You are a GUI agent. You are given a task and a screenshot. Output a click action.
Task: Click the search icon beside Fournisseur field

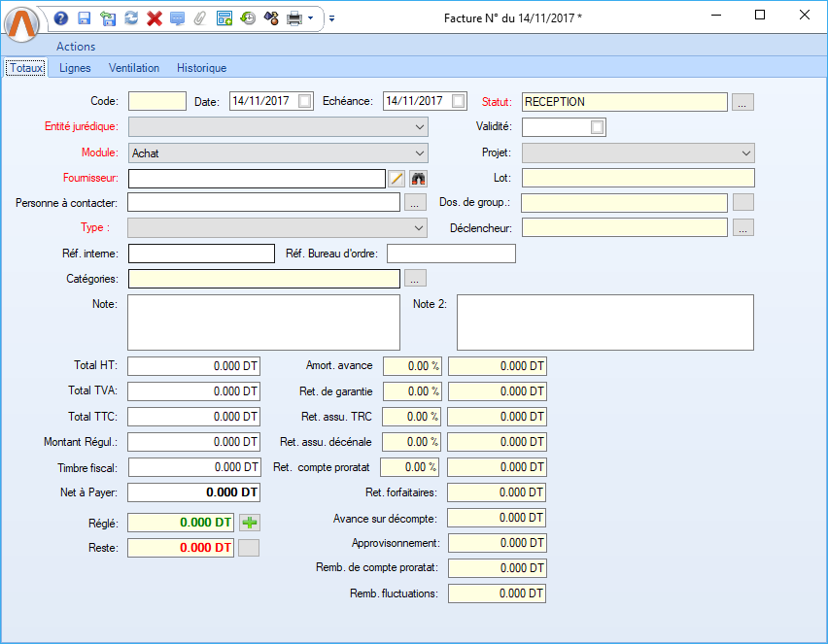coord(418,178)
